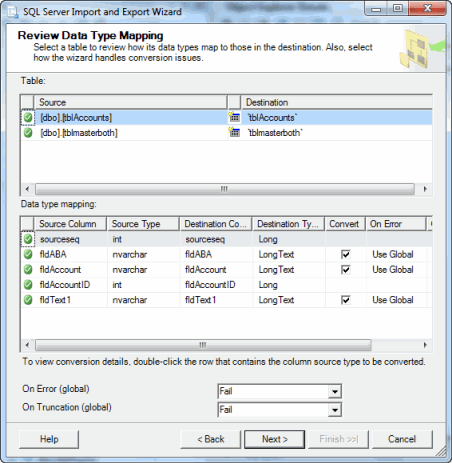The width and height of the screenshot is (452, 463).
Task: Select the fldAccountID source column cell
Action: pos(71,285)
